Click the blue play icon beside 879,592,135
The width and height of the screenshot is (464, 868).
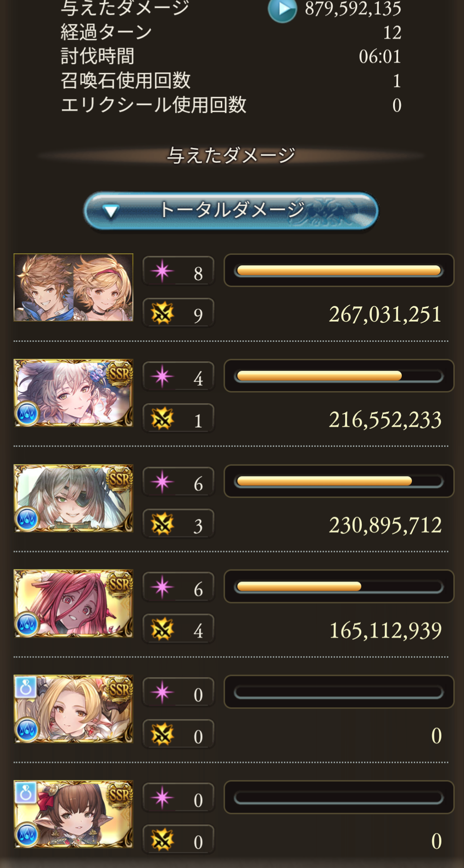[x=282, y=9]
